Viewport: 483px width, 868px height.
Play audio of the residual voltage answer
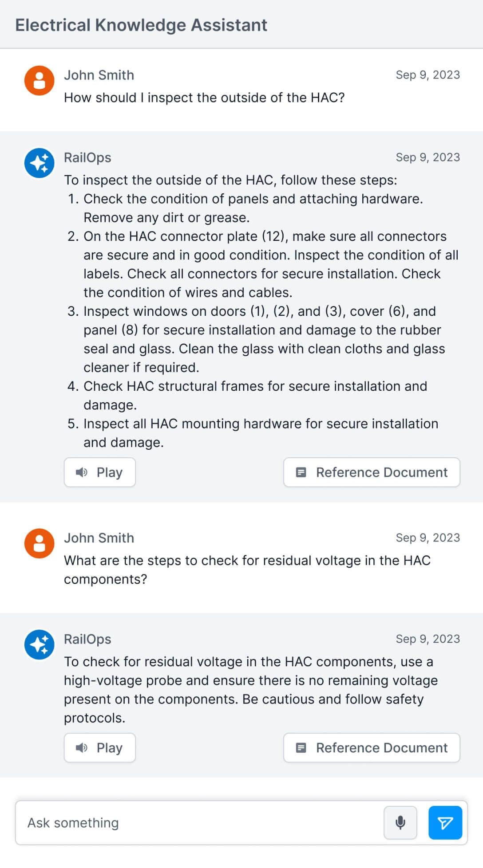(99, 748)
